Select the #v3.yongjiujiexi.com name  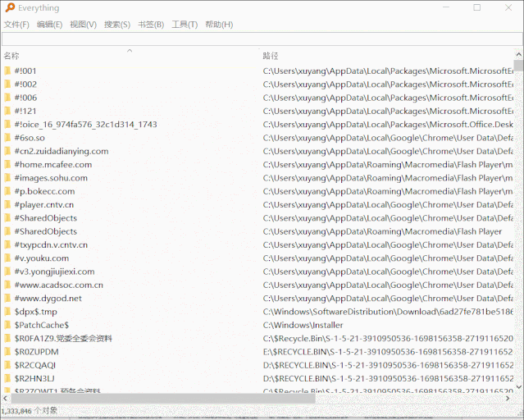(x=54, y=272)
